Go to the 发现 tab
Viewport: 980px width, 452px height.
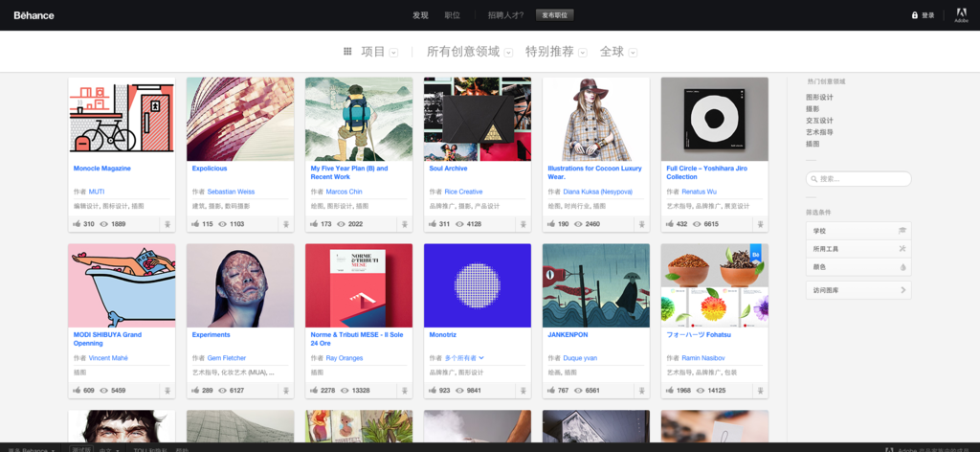click(x=420, y=15)
